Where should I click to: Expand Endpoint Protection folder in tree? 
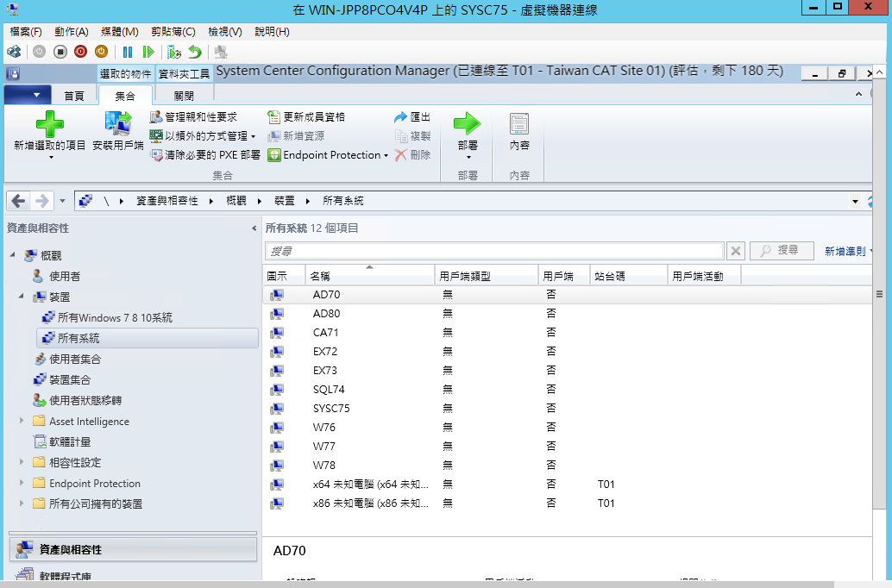(22, 483)
